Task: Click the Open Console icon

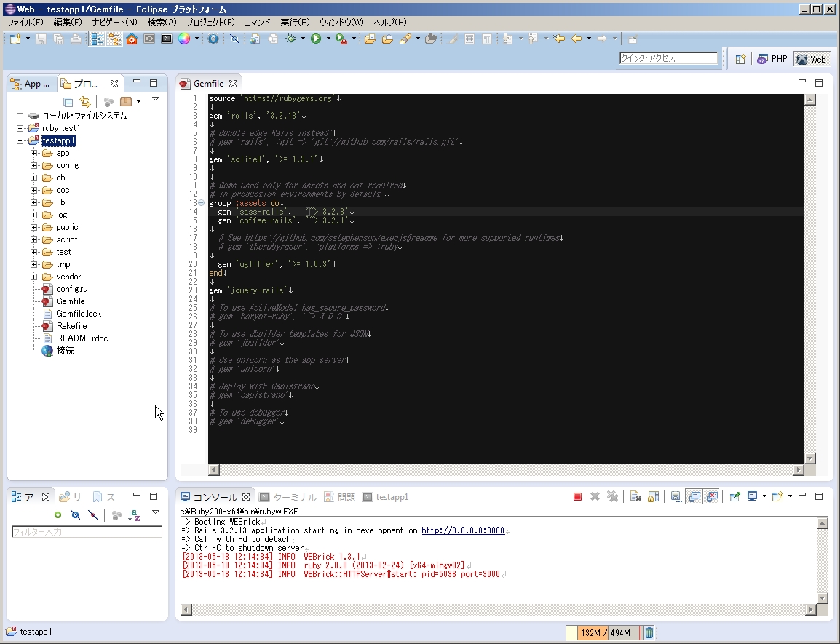Action: tap(777, 497)
